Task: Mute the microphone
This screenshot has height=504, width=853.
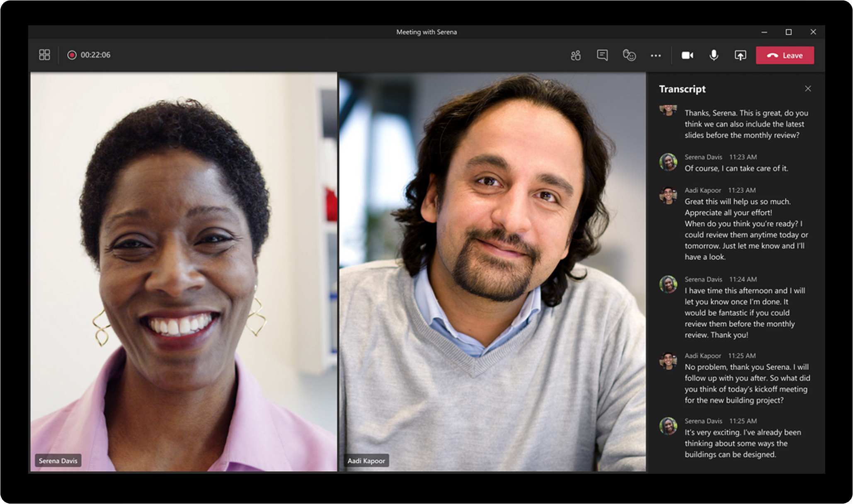Action: pos(713,55)
